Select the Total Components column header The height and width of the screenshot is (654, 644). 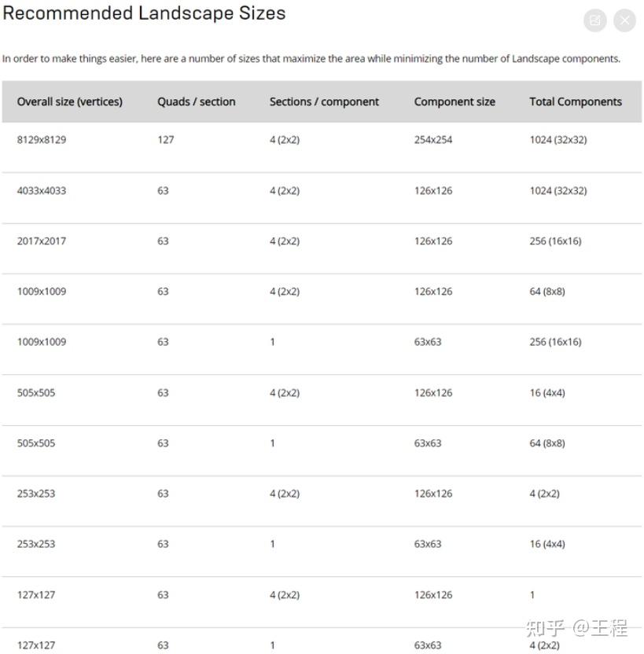[576, 101]
